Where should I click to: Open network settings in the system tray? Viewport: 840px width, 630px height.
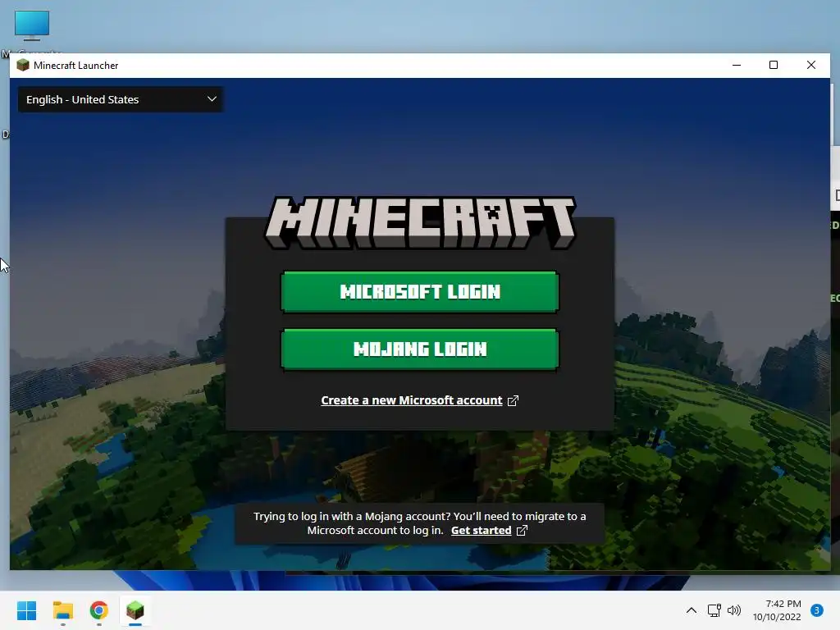[714, 610]
